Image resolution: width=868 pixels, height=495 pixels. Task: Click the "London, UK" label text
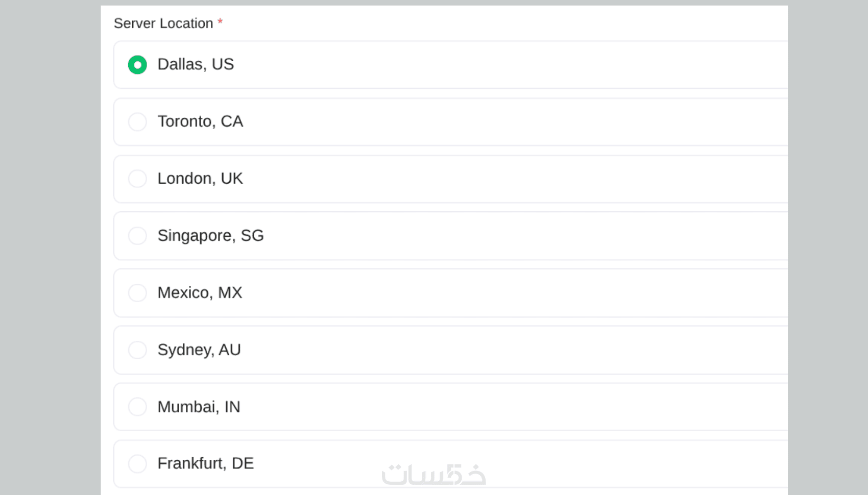(200, 179)
